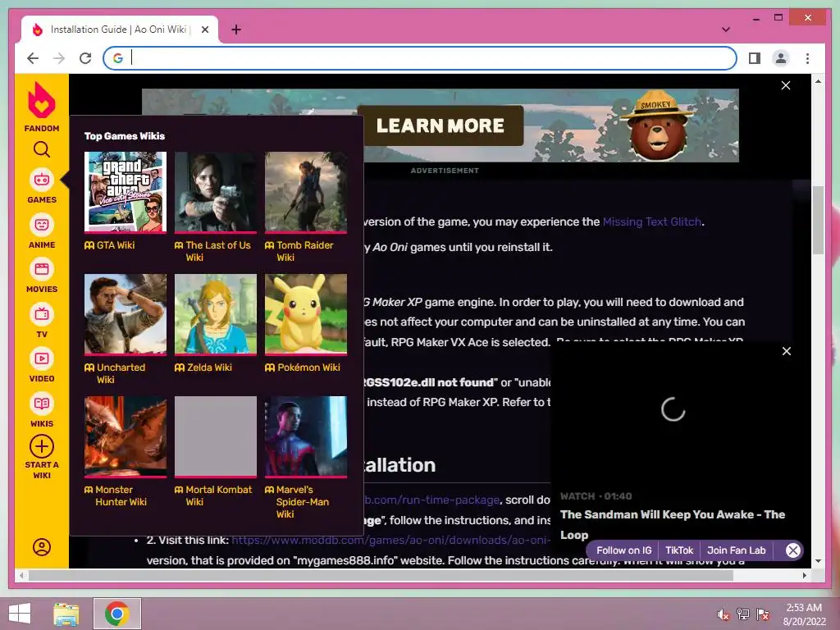Open the Games category icon
Image resolution: width=840 pixels, height=630 pixels.
[x=41, y=180]
